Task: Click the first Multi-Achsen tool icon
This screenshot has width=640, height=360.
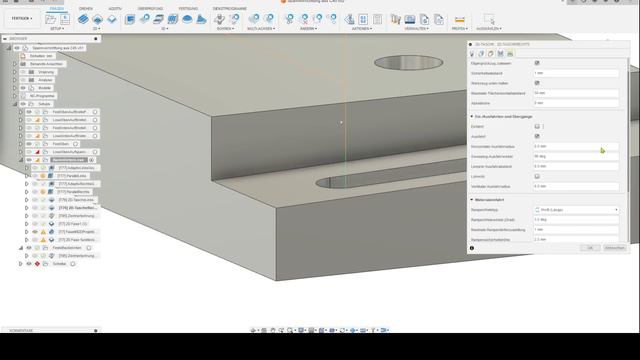Action: pyautogui.click(x=254, y=19)
